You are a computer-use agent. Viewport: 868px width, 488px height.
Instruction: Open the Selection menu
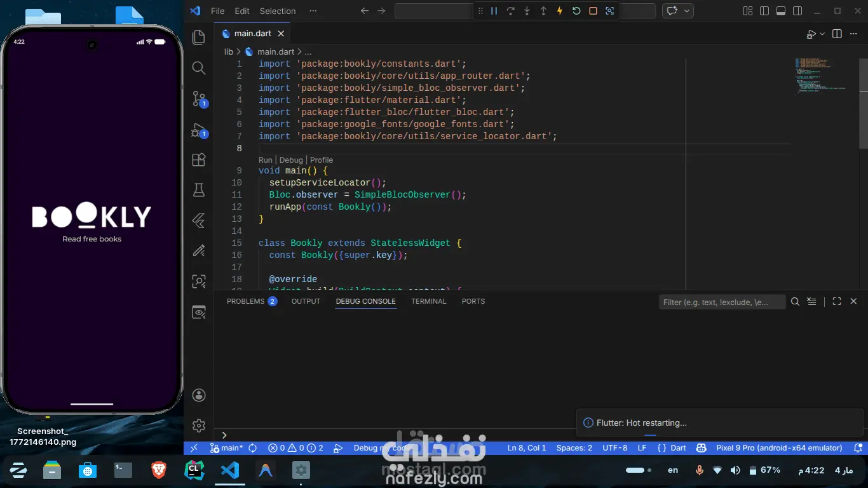(x=278, y=11)
